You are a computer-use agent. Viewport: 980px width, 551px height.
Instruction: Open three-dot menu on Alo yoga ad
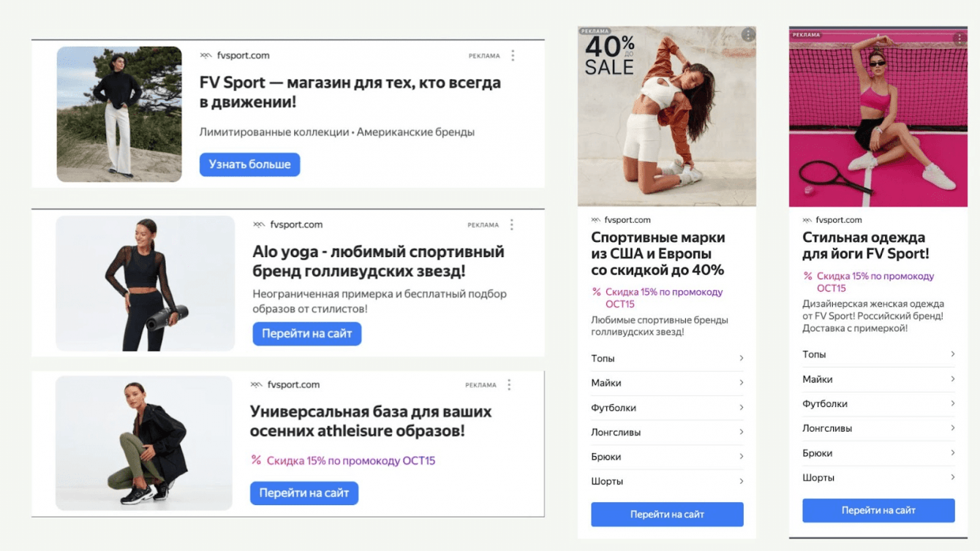[x=512, y=224]
